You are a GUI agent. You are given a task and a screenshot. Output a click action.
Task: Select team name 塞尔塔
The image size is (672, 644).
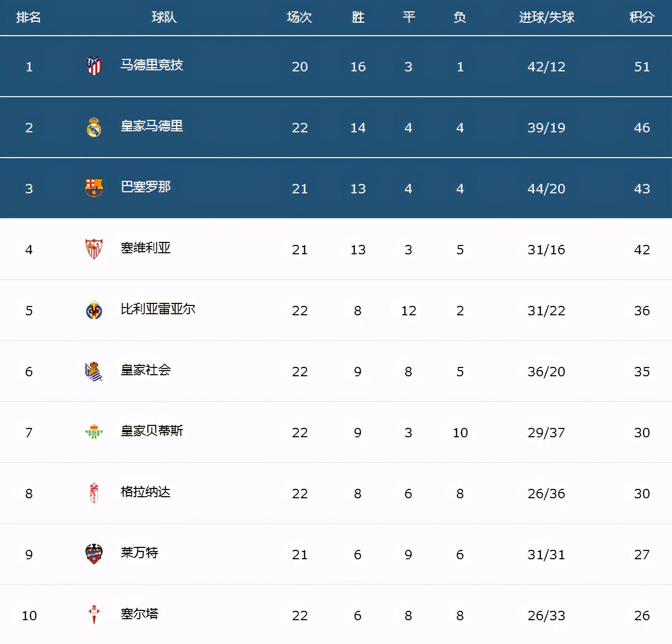(x=139, y=614)
